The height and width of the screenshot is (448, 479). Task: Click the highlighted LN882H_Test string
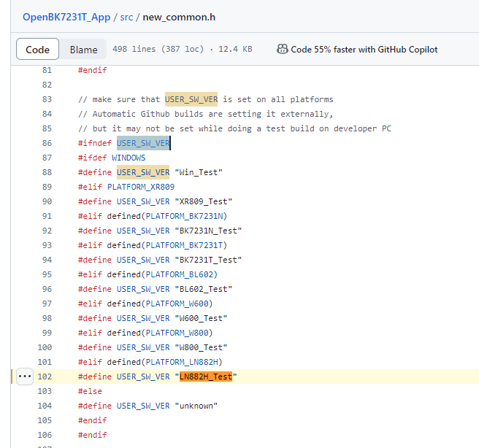[206, 376]
